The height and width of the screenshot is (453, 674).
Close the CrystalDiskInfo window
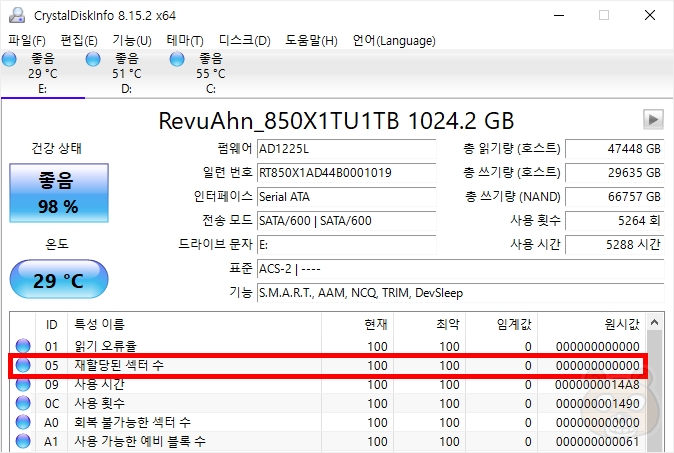coord(650,15)
